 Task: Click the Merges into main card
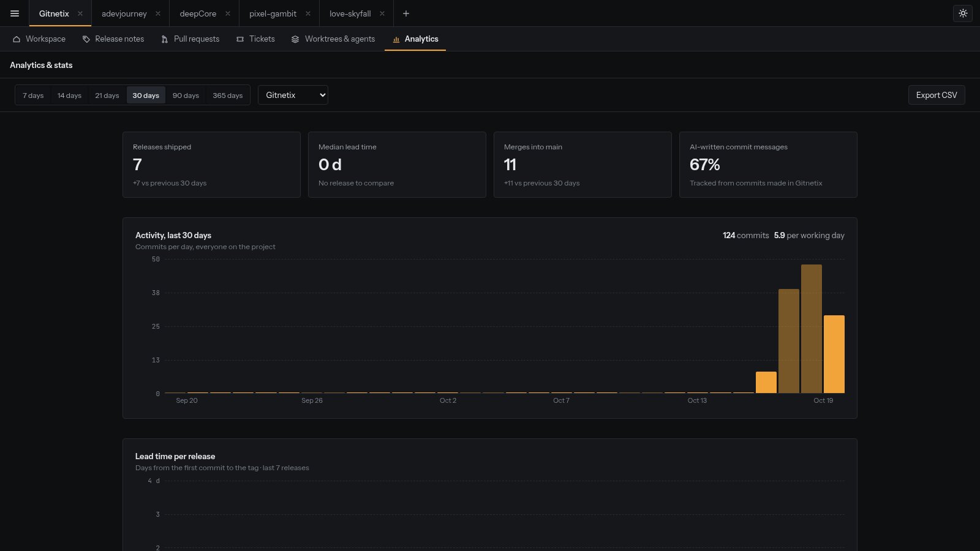[582, 165]
